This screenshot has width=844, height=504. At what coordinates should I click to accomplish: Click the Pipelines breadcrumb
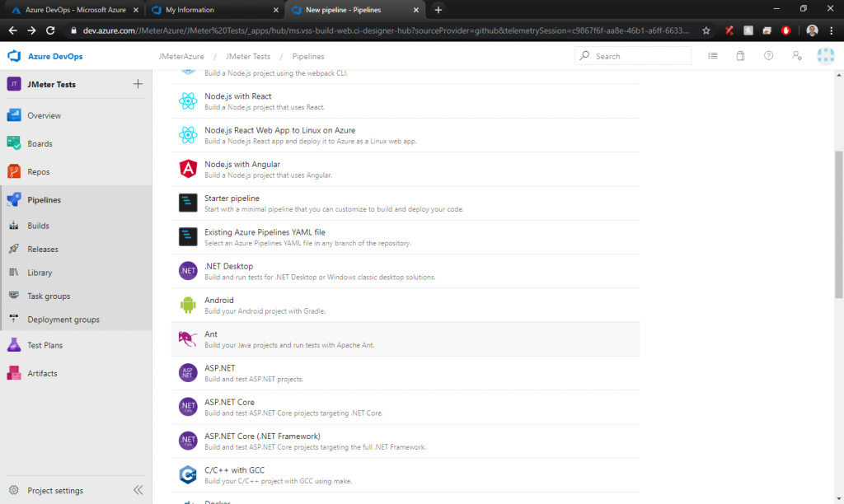[308, 57]
